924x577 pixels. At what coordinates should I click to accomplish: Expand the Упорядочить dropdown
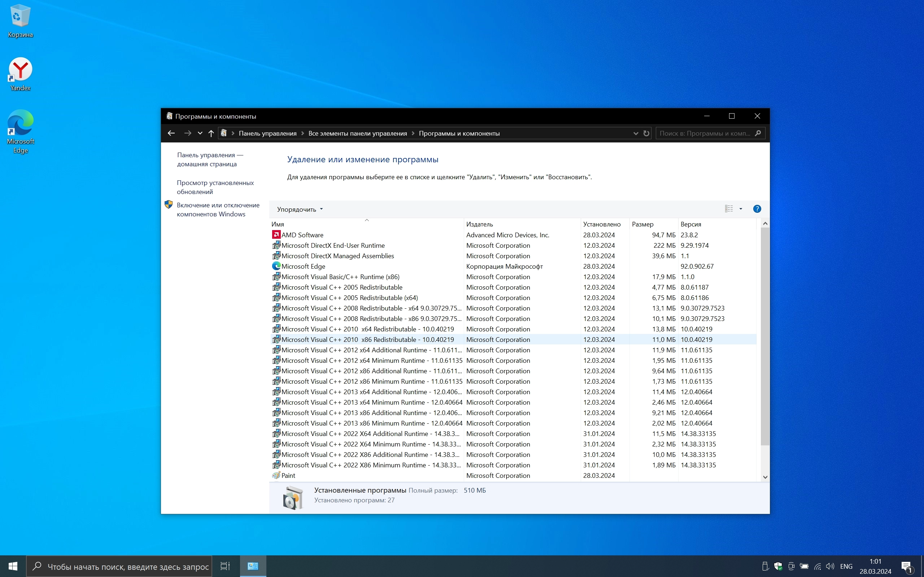(x=300, y=209)
